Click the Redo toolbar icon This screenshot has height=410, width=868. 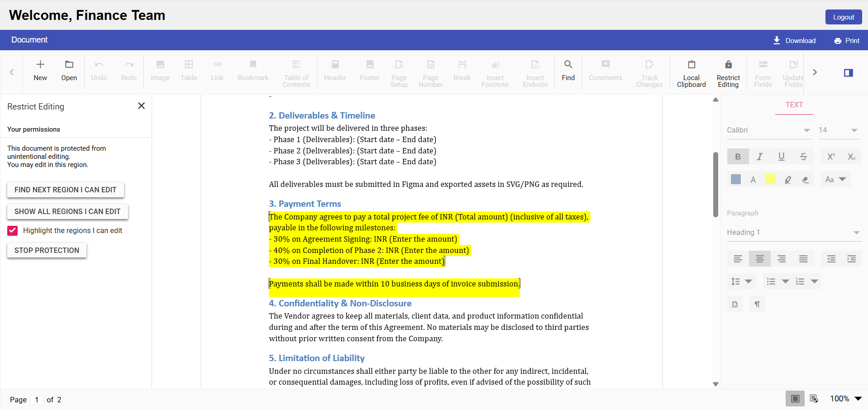click(x=129, y=71)
